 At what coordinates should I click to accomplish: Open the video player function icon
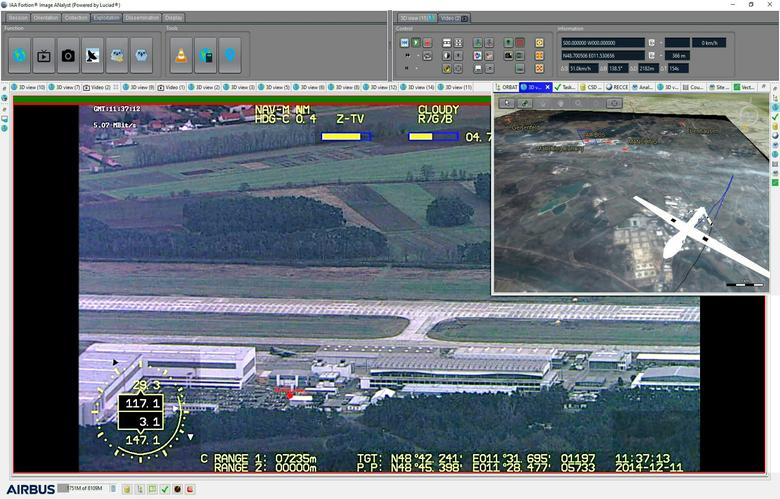tap(45, 55)
